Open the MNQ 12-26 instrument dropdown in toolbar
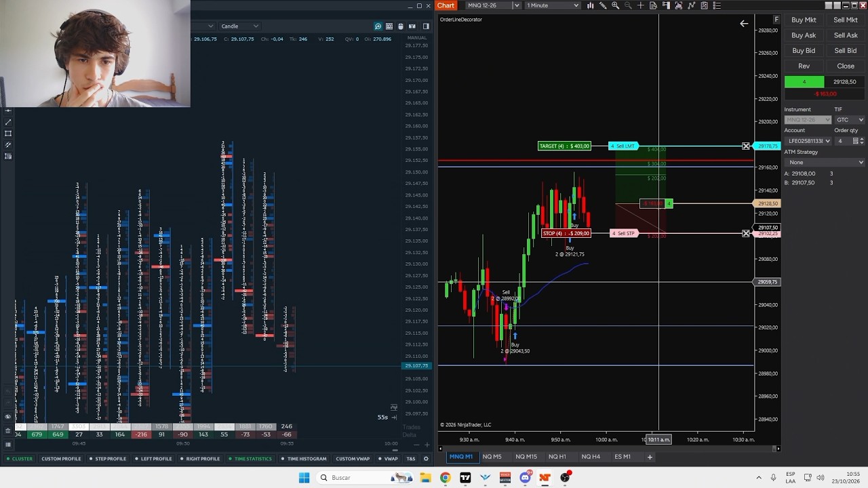The image size is (868, 488). click(x=493, y=5)
